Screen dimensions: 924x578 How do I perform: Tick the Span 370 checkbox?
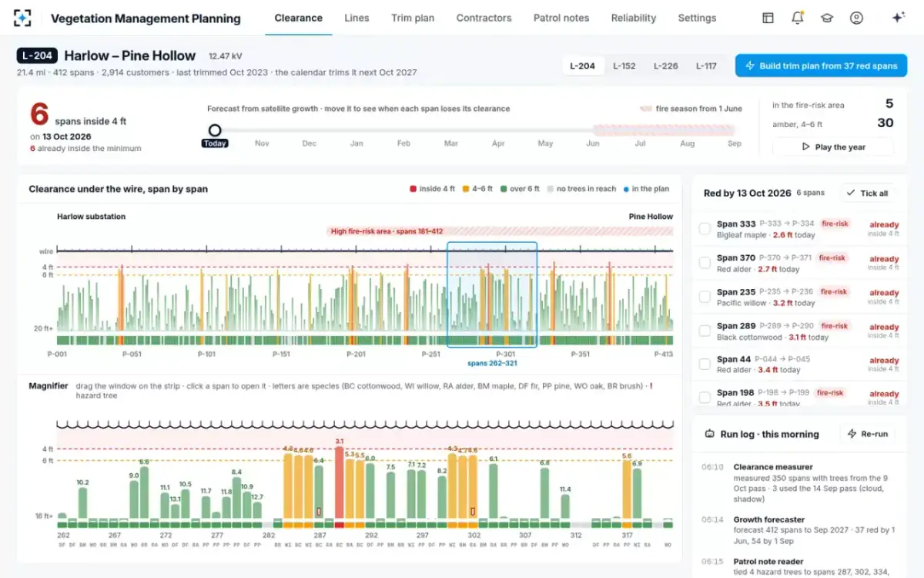click(x=705, y=263)
